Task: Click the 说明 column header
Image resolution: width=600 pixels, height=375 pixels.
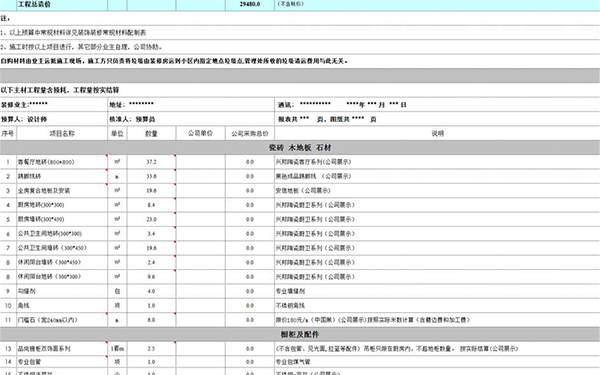Action: [x=437, y=133]
